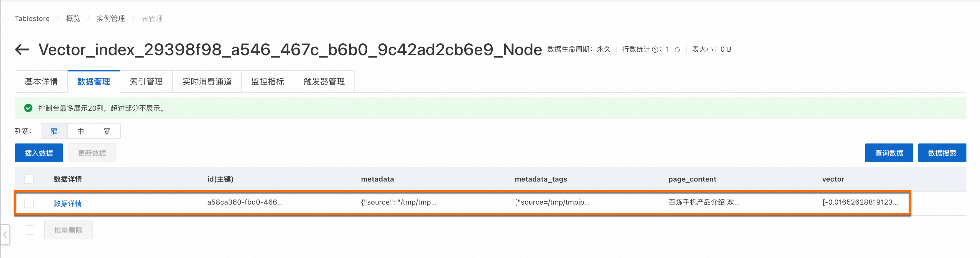Open 数据搜索 search

pos(942,153)
